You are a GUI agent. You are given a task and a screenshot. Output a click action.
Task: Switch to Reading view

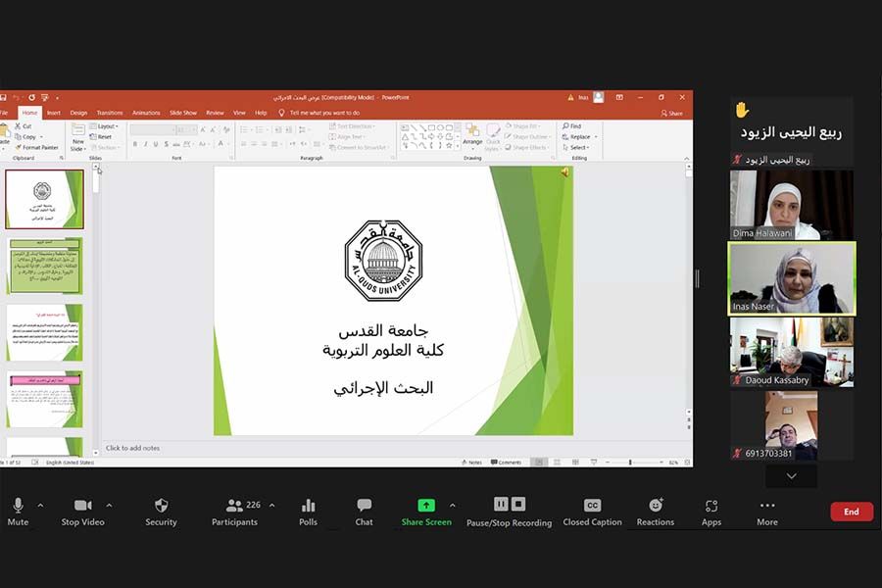575,462
